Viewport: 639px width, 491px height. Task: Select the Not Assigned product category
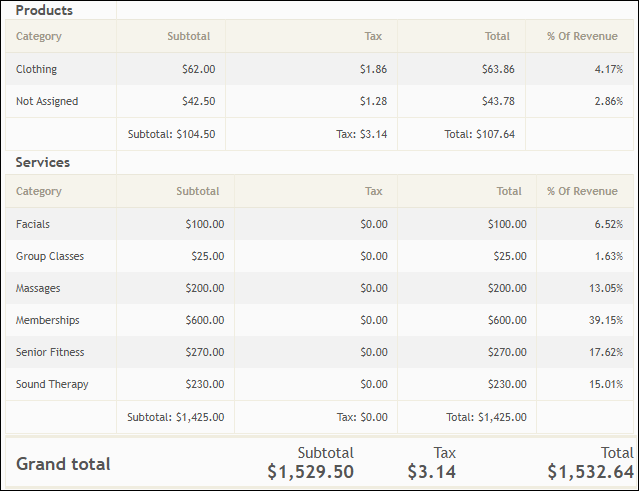pyautogui.click(x=47, y=101)
